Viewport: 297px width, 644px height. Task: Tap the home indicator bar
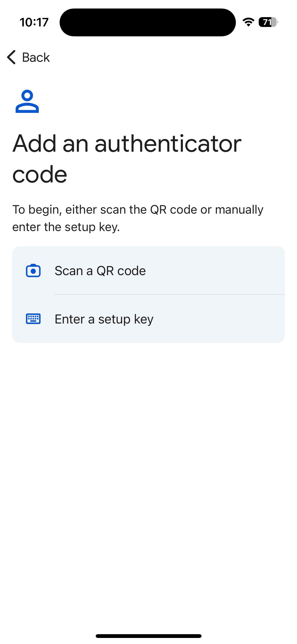(148, 636)
